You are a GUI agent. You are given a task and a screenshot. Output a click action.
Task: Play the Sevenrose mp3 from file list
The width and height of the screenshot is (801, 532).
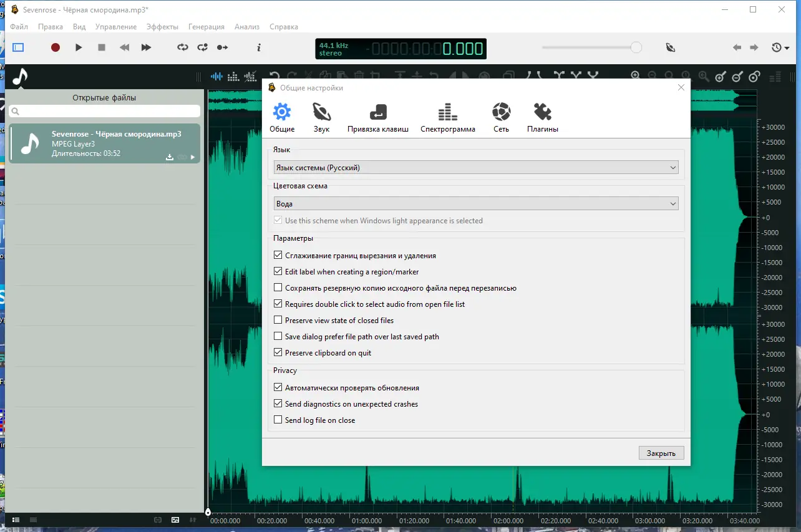coord(193,157)
